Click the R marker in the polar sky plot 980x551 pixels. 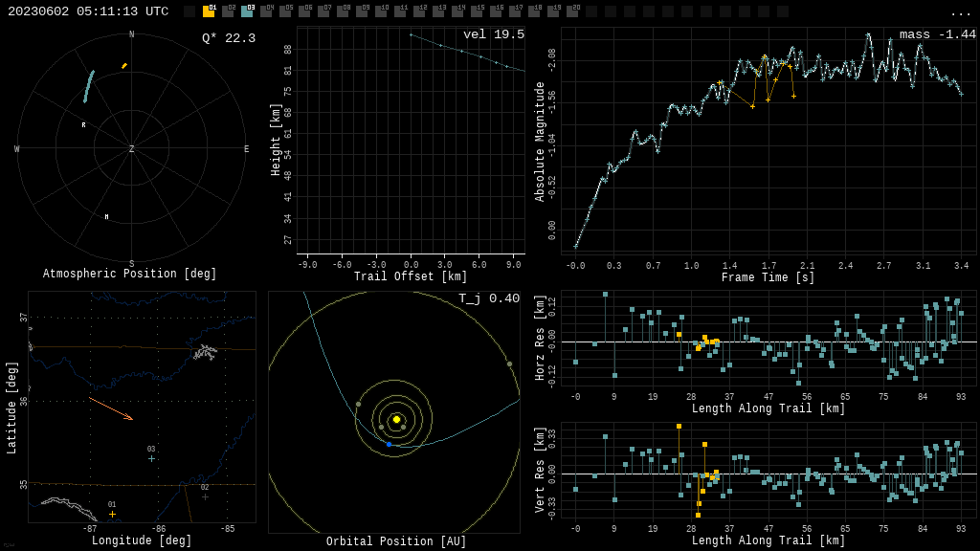pos(83,125)
